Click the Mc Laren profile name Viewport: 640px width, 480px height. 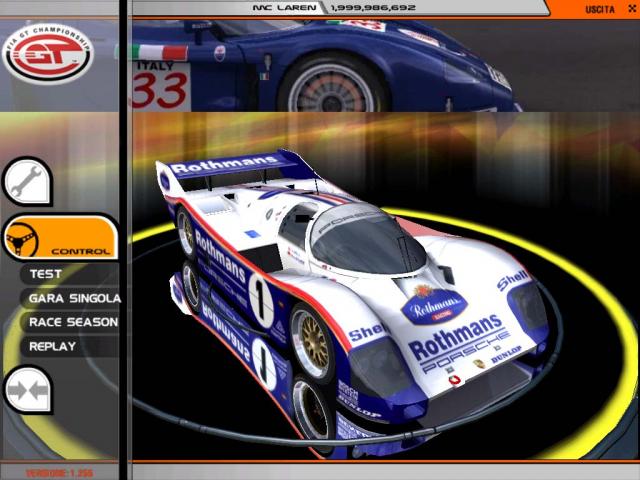click(284, 8)
